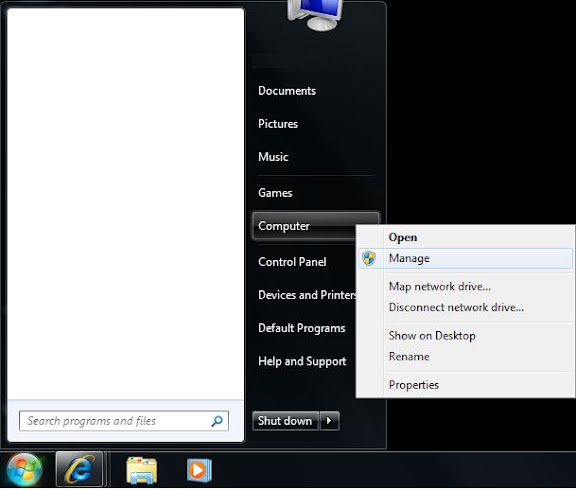Open Control Panel from Start menu
576x490 pixels.
(292, 262)
